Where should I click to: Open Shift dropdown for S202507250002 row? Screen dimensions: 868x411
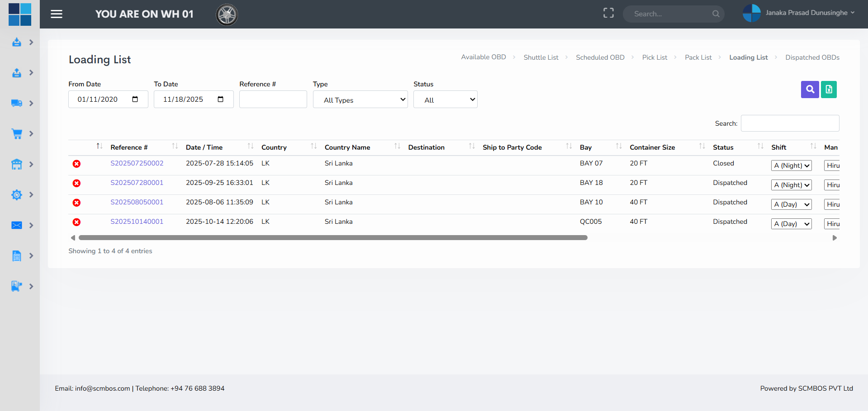(791, 165)
